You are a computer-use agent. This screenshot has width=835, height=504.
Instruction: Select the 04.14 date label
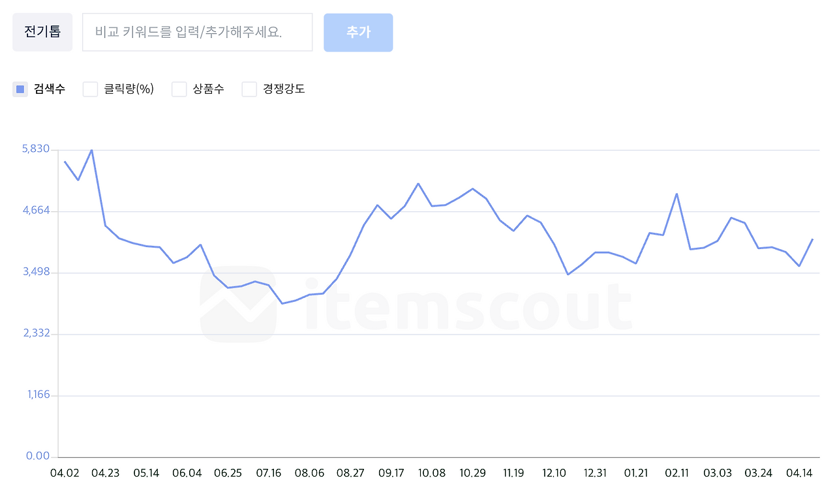(798, 473)
